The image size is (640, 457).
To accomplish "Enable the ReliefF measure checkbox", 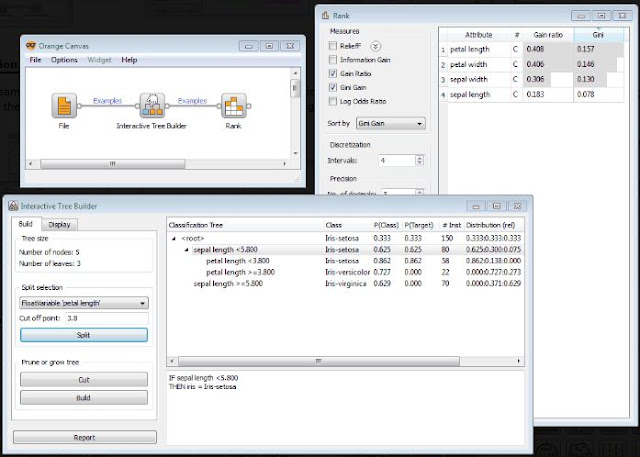I will coord(333,46).
